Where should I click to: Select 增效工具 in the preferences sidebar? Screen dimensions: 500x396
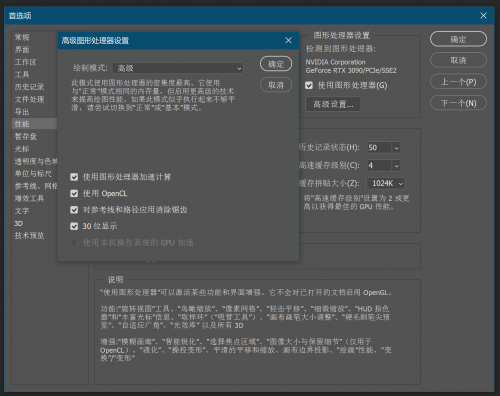click(x=29, y=198)
